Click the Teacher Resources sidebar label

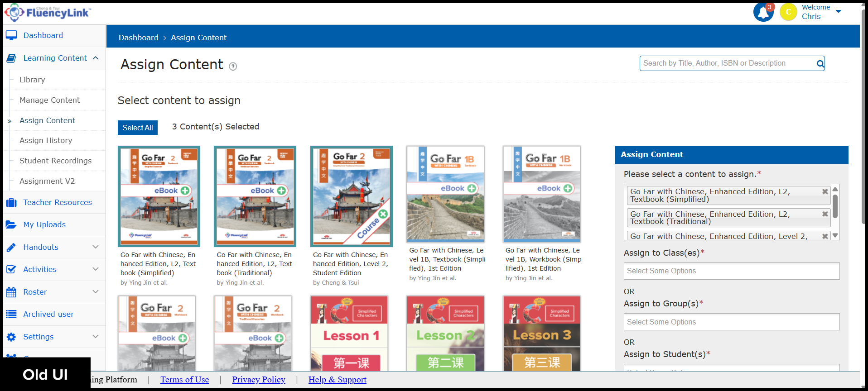pyautogui.click(x=58, y=202)
